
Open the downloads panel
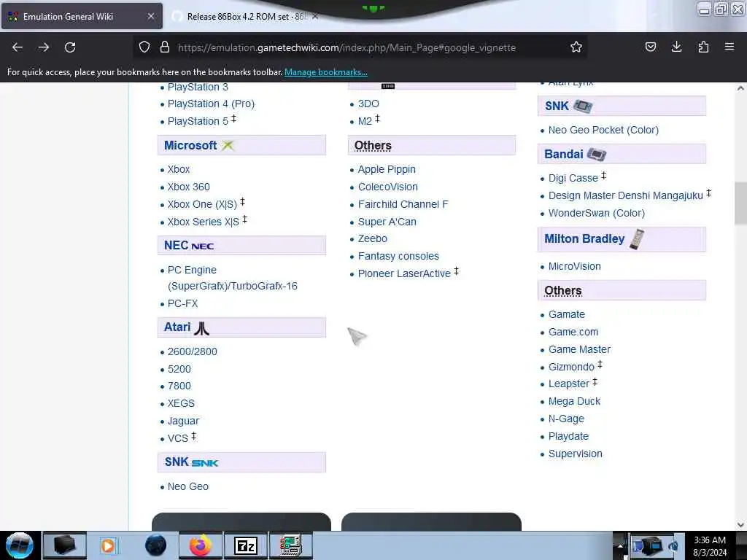(x=676, y=47)
